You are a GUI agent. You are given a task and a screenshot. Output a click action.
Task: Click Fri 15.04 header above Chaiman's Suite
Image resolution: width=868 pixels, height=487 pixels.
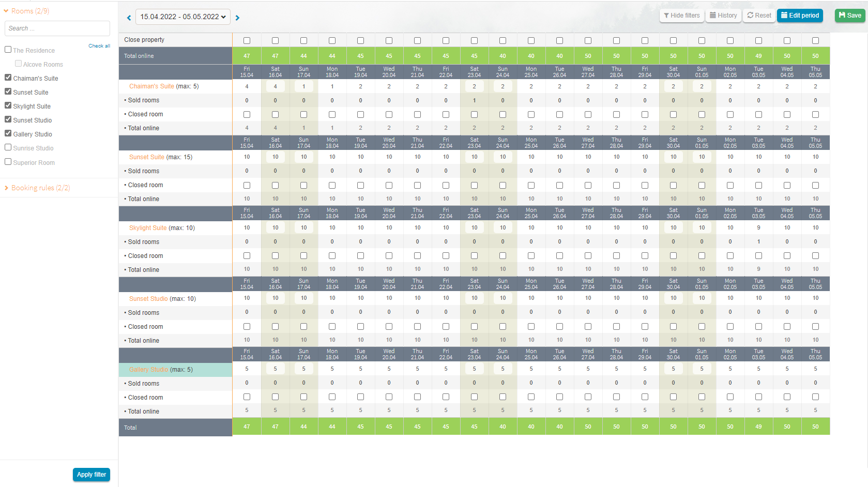[x=247, y=72]
